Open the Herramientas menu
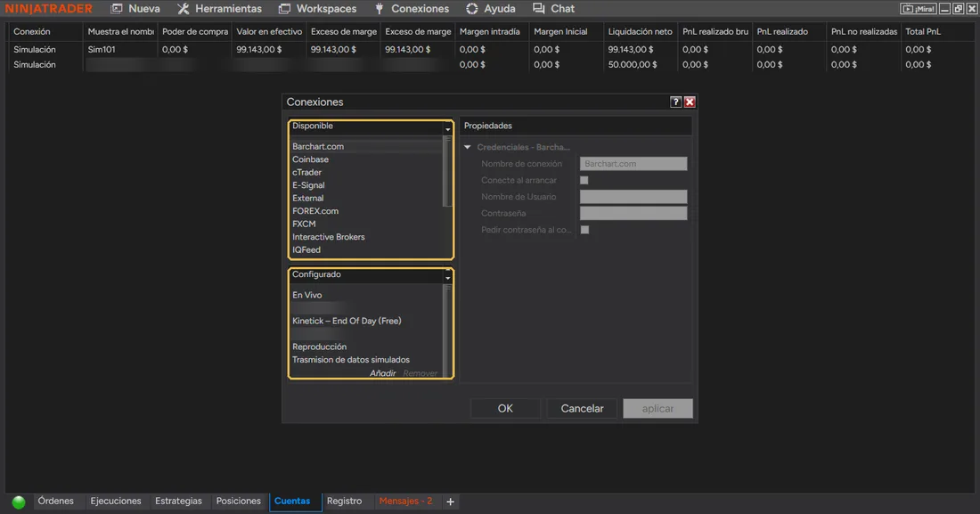 click(x=219, y=9)
